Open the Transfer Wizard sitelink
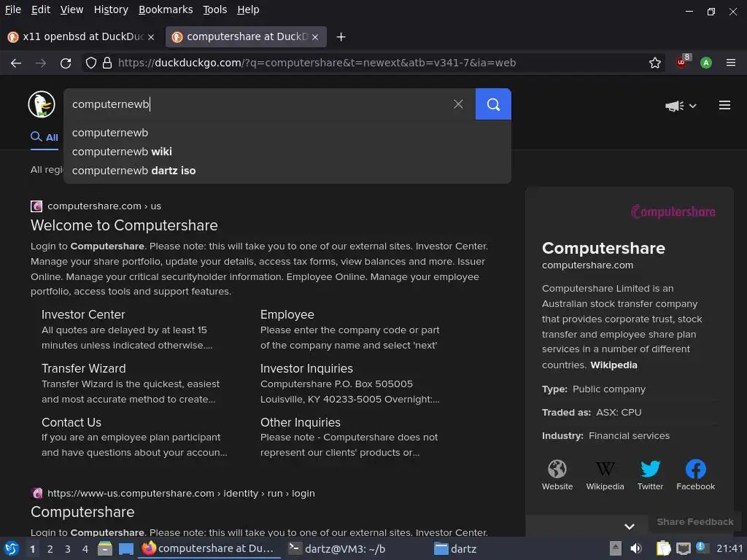Viewport: 747px width, 560px height. (x=83, y=368)
